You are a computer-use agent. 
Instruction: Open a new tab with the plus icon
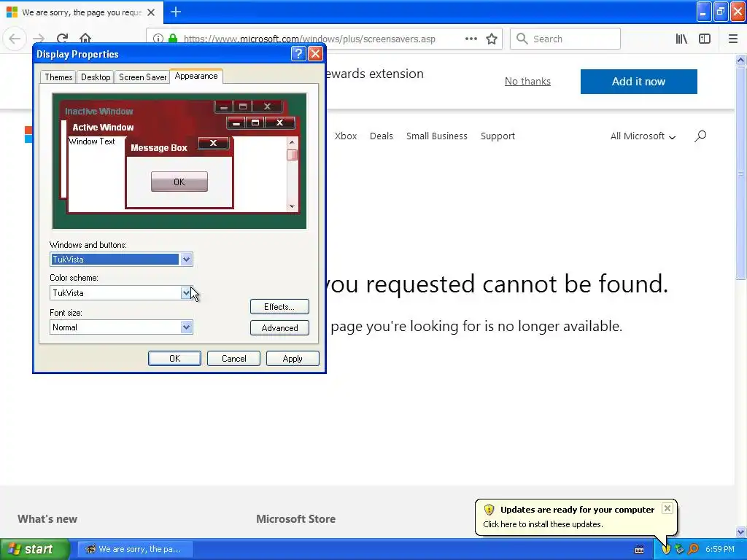point(176,12)
